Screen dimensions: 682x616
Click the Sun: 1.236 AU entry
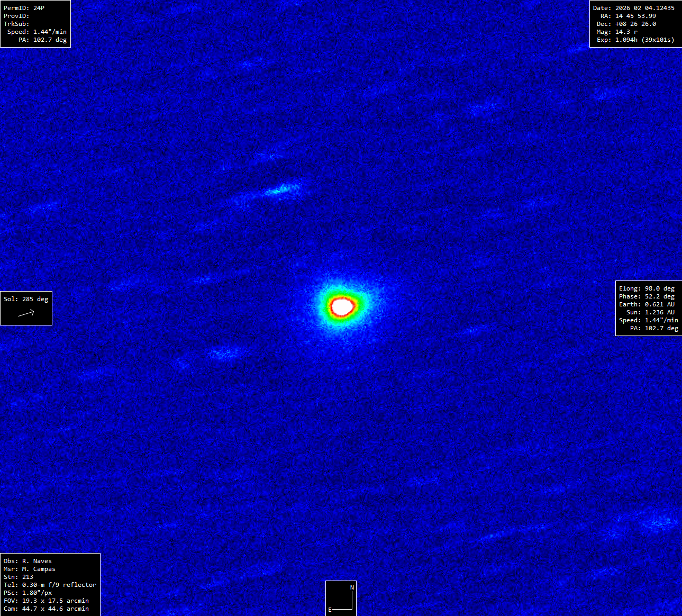pos(650,312)
